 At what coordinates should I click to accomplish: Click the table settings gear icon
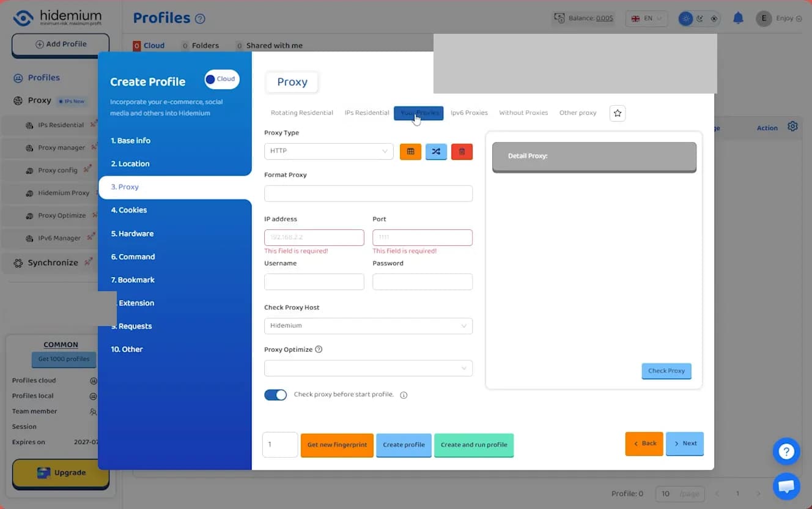pyautogui.click(x=792, y=127)
